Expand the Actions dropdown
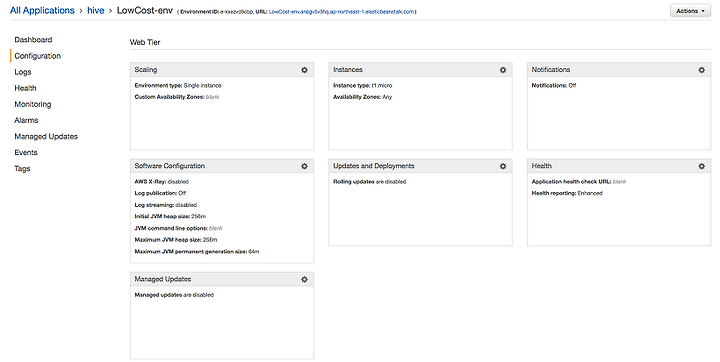Viewport: 720px width, 362px height. click(x=690, y=11)
